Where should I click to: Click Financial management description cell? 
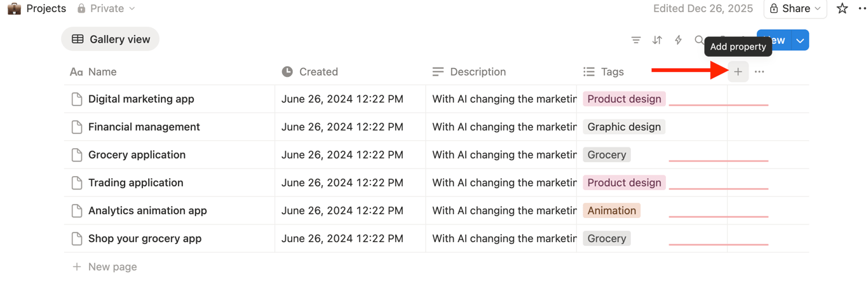coord(503,127)
